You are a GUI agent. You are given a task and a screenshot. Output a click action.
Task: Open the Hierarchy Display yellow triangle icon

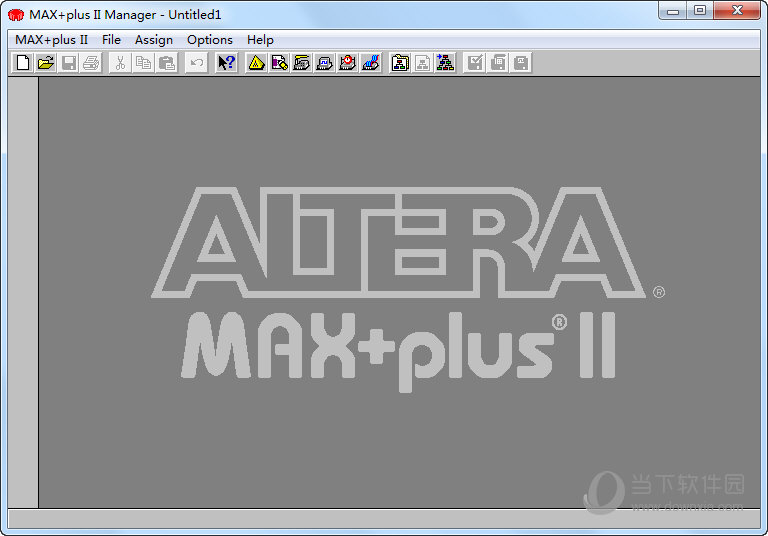(x=256, y=63)
